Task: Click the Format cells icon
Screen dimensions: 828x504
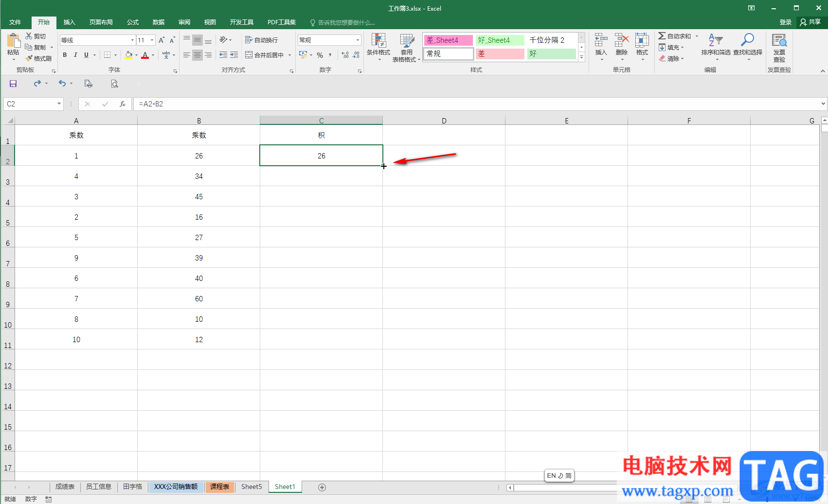Action: click(642, 40)
